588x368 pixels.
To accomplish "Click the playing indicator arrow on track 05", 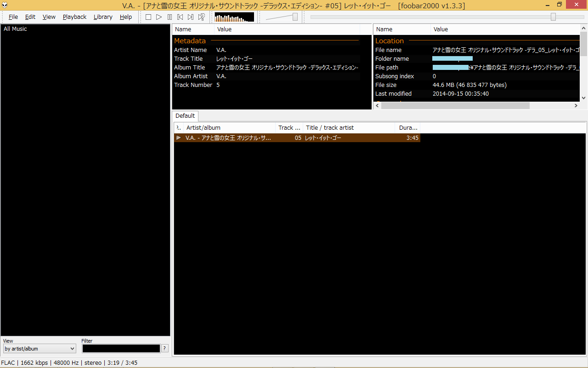I will click(x=179, y=138).
